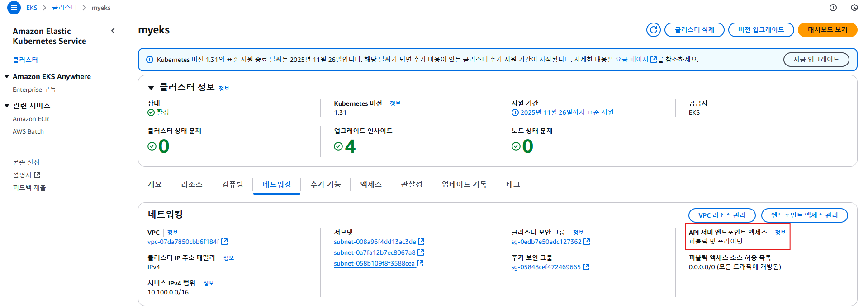Open external icon beside sg-05848cef472469665
The image size is (868, 308).
pyautogui.click(x=586, y=267)
